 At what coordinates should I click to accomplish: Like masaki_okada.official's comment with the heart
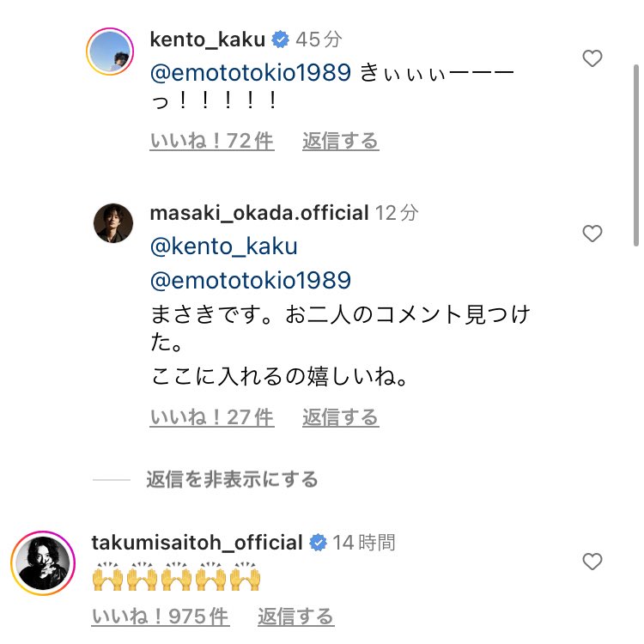[592, 234]
